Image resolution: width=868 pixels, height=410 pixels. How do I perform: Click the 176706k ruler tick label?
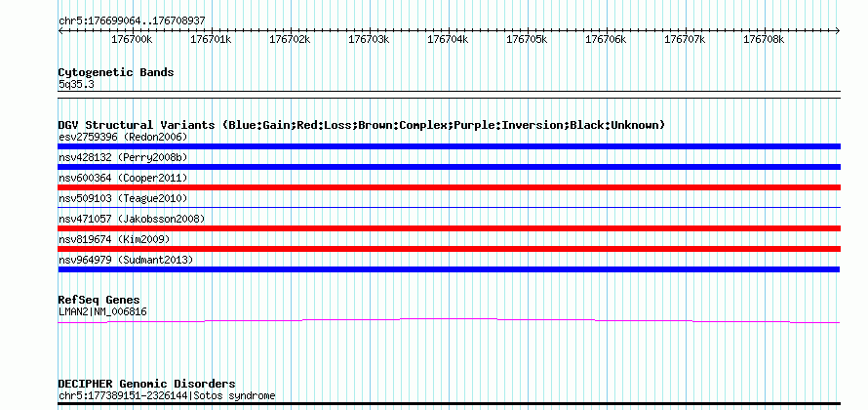(x=606, y=39)
